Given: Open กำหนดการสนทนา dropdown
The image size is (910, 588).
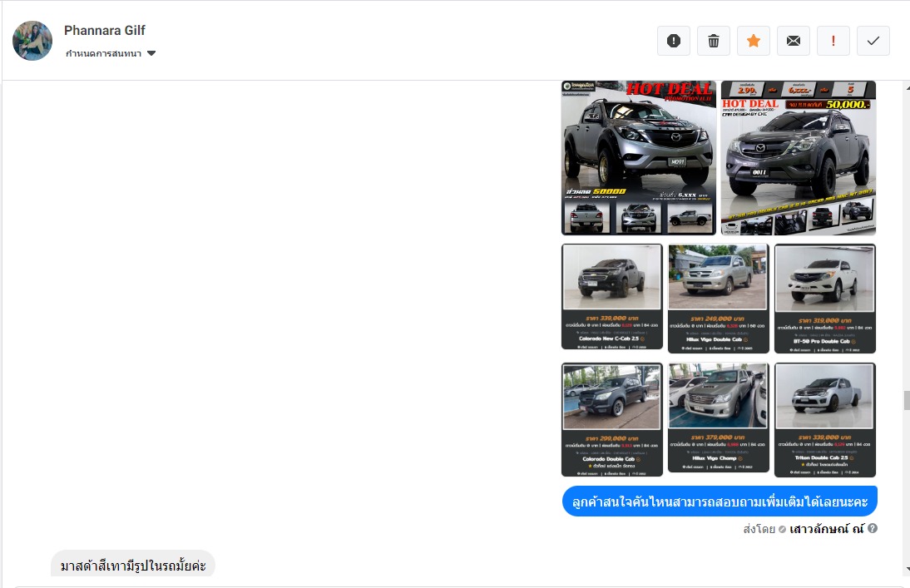Looking at the screenshot, I should pyautogui.click(x=111, y=53).
